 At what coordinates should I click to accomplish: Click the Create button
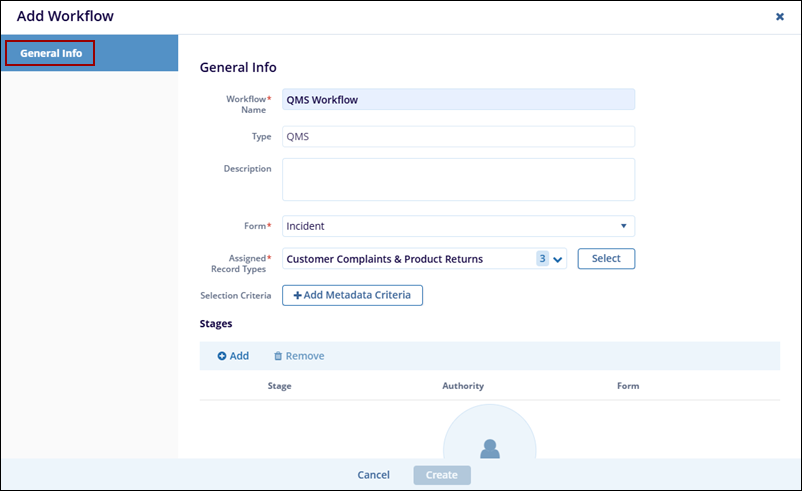pyautogui.click(x=442, y=475)
